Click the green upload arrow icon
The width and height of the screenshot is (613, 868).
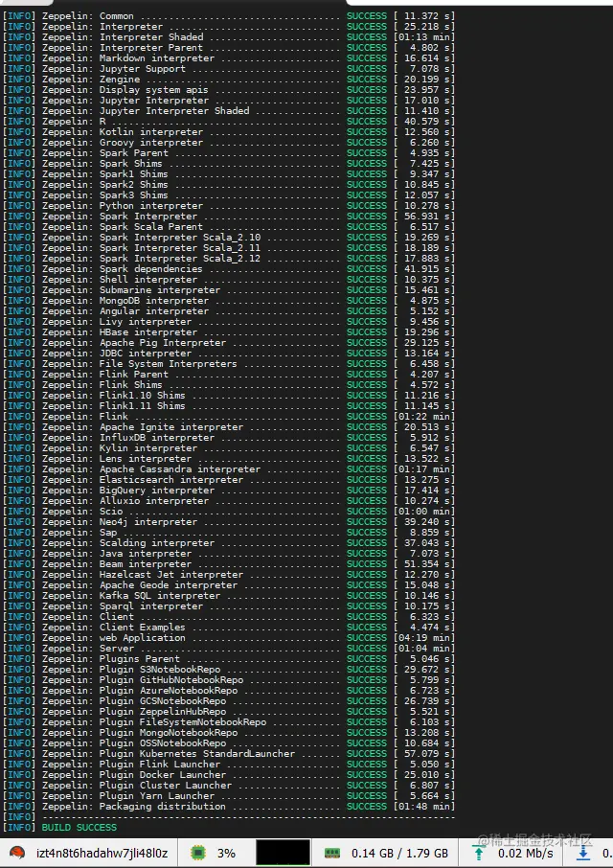click(479, 854)
